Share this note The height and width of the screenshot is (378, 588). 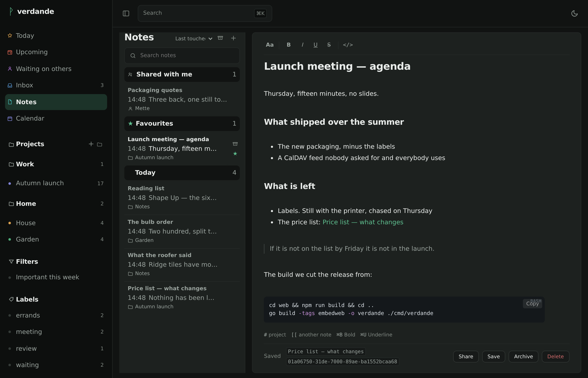pyautogui.click(x=466, y=356)
